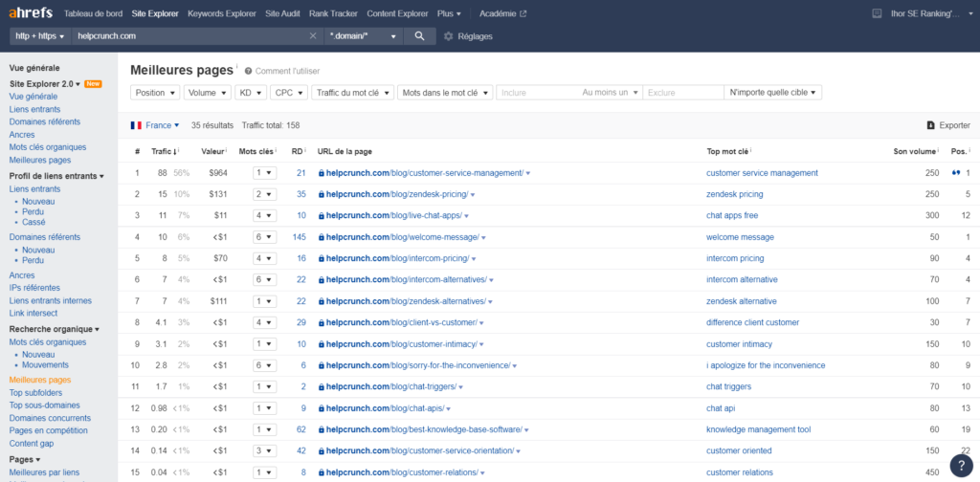The width and height of the screenshot is (980, 482).
Task: Click the RD column header
Action: 297,151
